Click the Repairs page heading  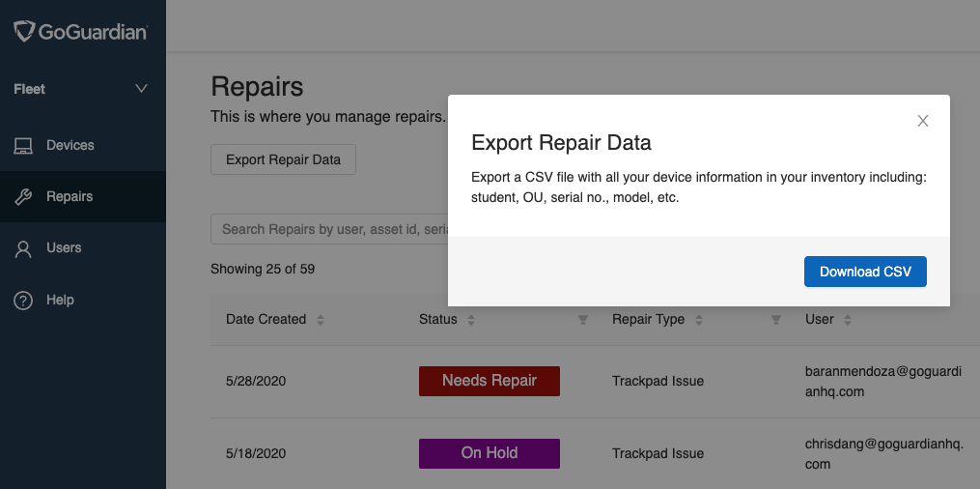[x=257, y=86]
